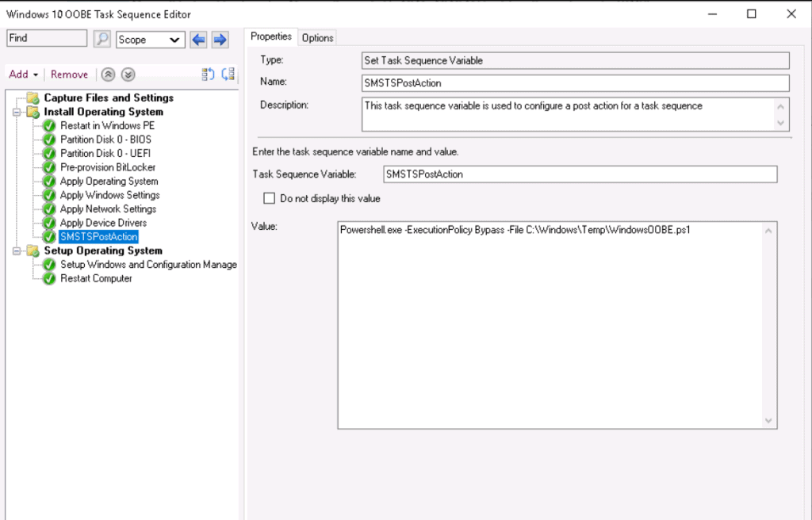Click the Description scrollbar up arrow

pos(781,106)
